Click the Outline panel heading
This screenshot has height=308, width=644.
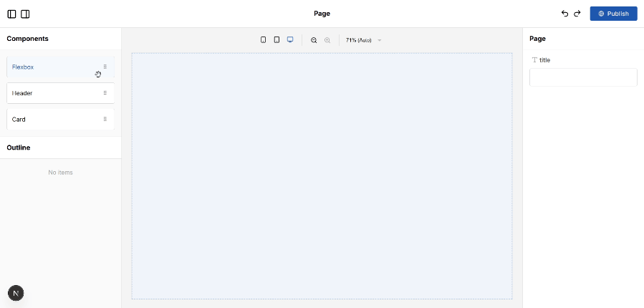tap(19, 148)
